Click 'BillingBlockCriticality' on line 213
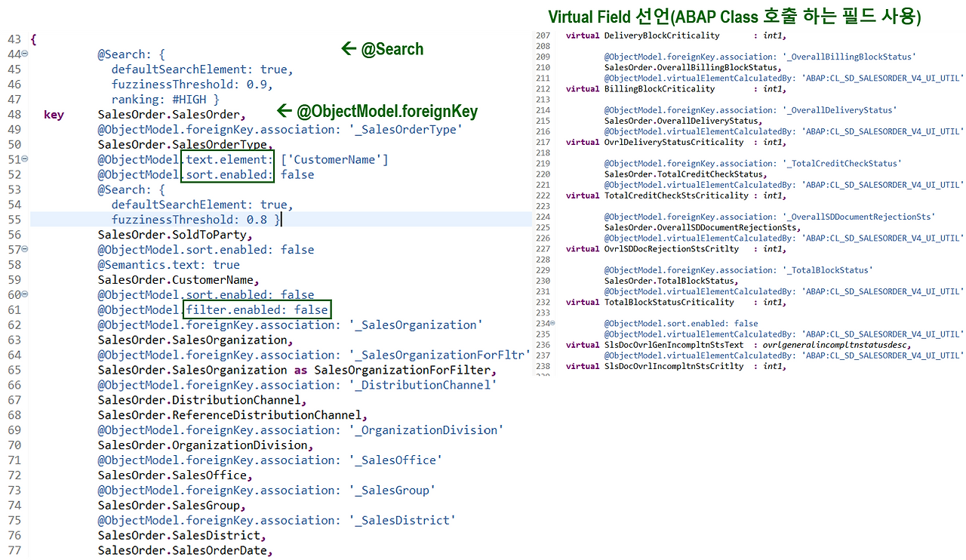The height and width of the screenshot is (560, 966). (x=660, y=89)
